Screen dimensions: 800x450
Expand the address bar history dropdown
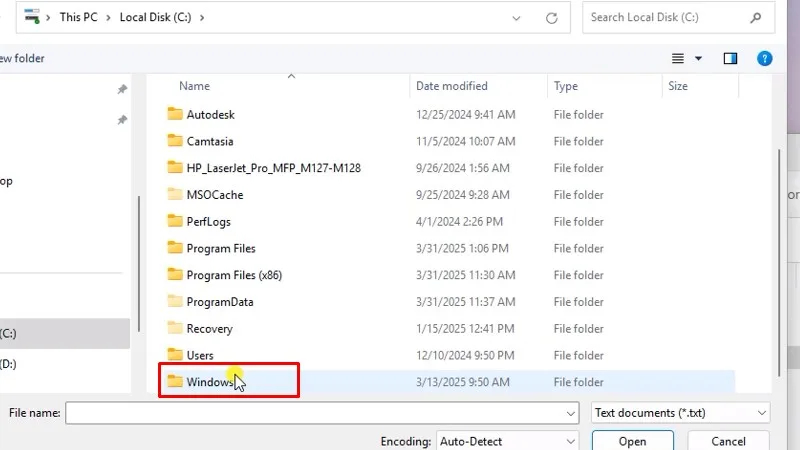coord(516,18)
